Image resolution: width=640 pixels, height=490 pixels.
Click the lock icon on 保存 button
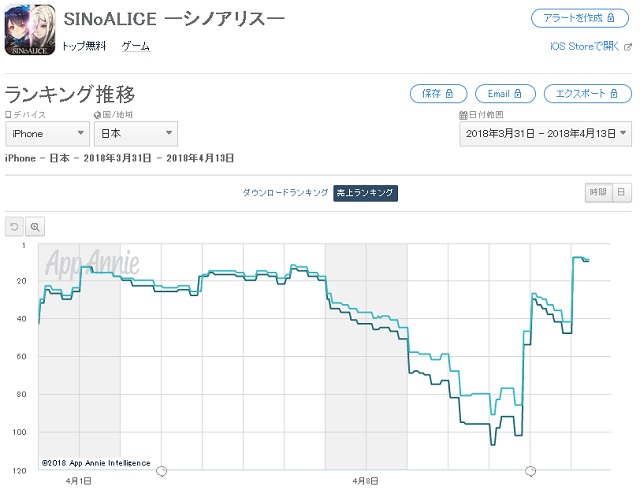[x=449, y=94]
